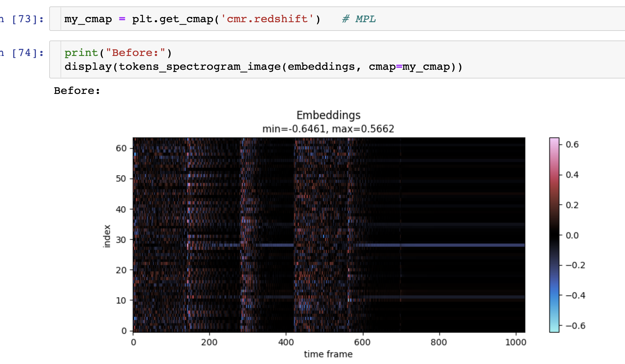Click the 600 x-axis tick label
The image size is (625, 364).
(x=362, y=342)
